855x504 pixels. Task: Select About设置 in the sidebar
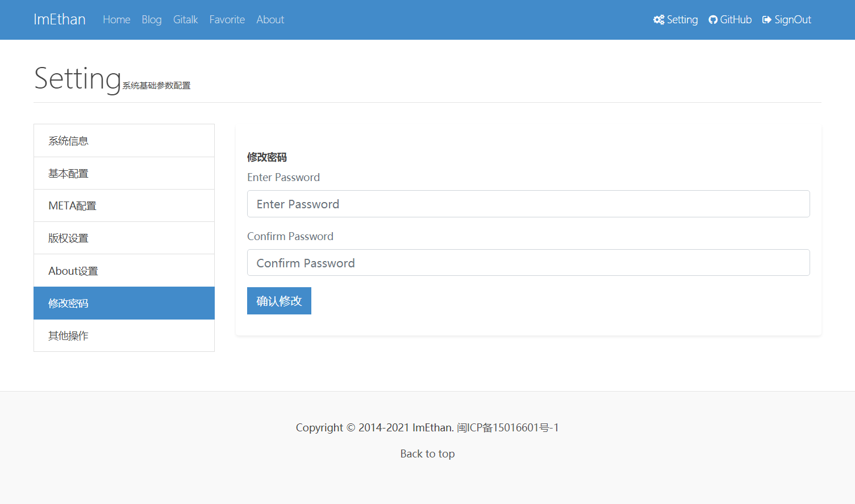coord(124,271)
